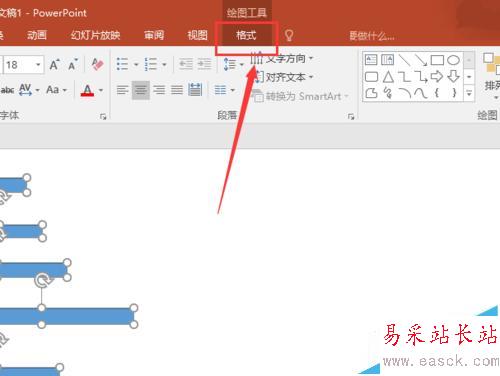Click the Aa change case icon
The height and width of the screenshot is (376, 500).
53,90
